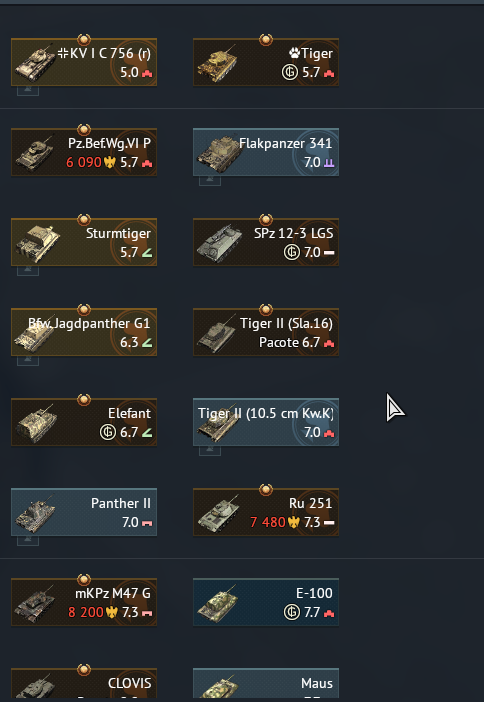484x702 pixels.
Task: Select the Tiger II (Sla.16) Pacote card
Action: (266, 332)
